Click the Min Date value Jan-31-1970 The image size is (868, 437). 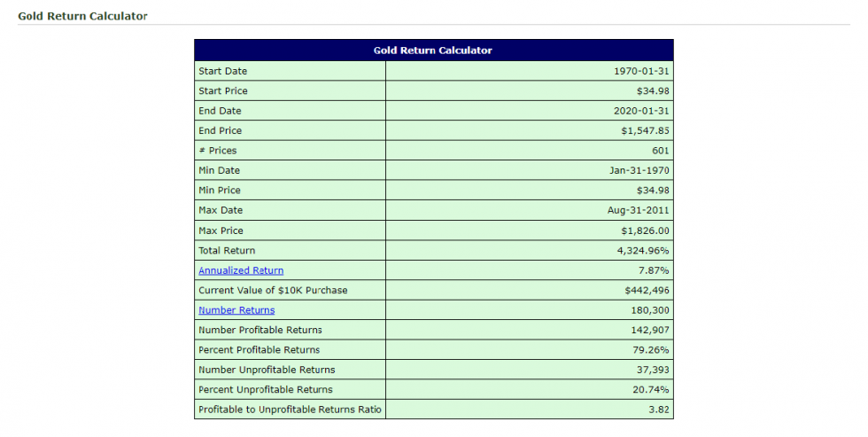pyautogui.click(x=639, y=170)
